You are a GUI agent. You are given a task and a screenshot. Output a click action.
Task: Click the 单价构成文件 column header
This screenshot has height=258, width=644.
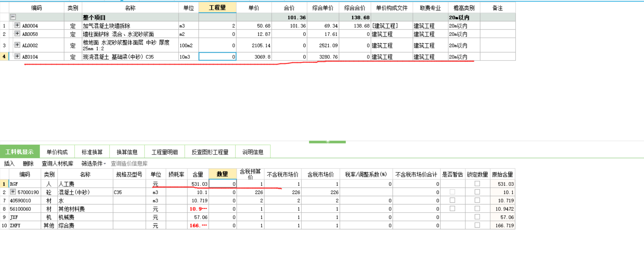click(392, 8)
